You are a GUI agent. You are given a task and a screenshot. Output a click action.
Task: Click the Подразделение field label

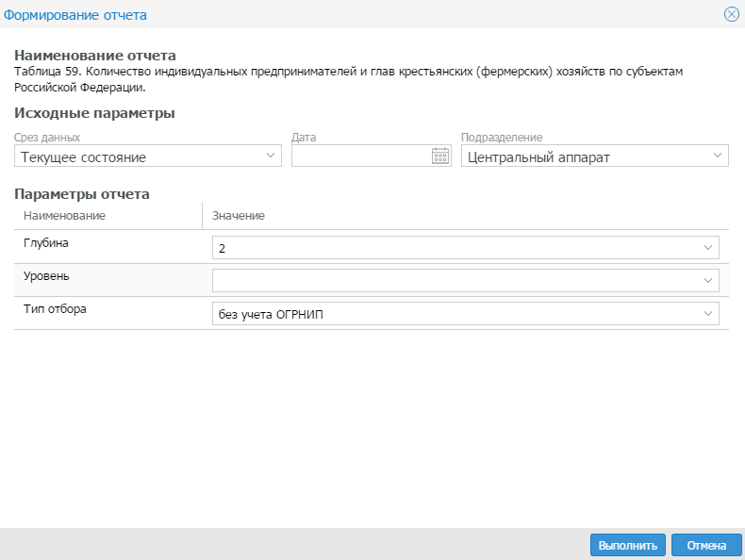[502, 138]
